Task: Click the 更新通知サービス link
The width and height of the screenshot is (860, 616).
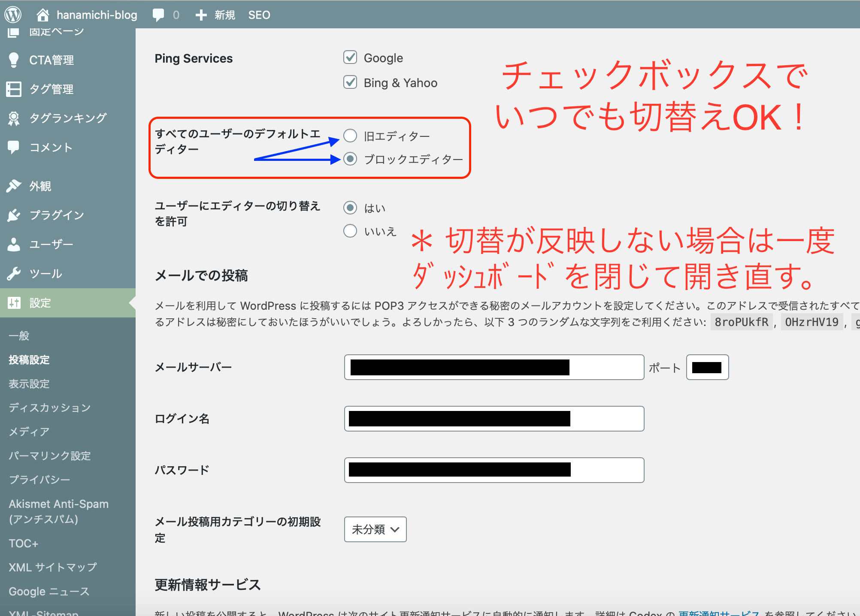Action: click(719, 613)
